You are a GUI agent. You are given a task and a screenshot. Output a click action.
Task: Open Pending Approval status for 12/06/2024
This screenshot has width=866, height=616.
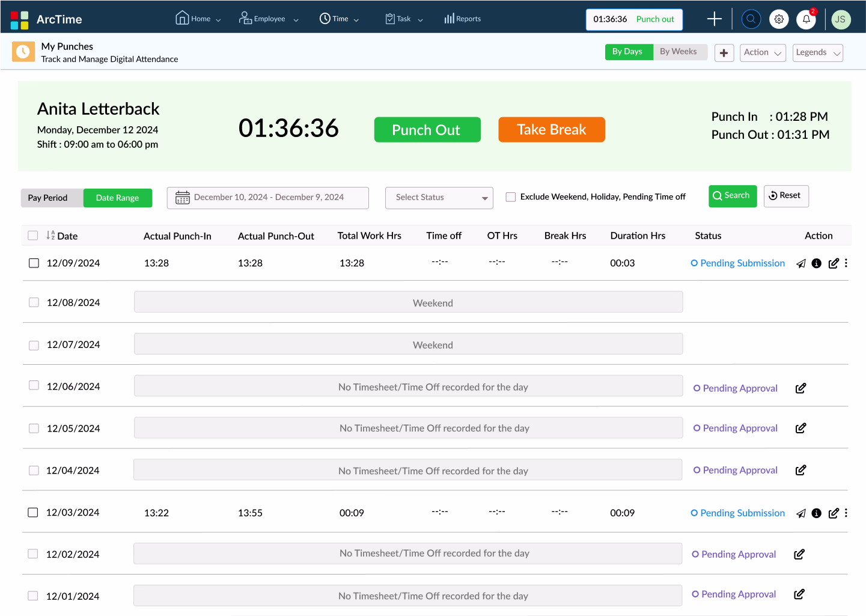(736, 388)
